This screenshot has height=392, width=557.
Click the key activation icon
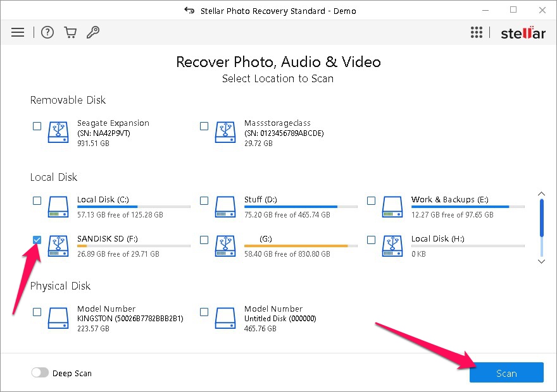93,32
